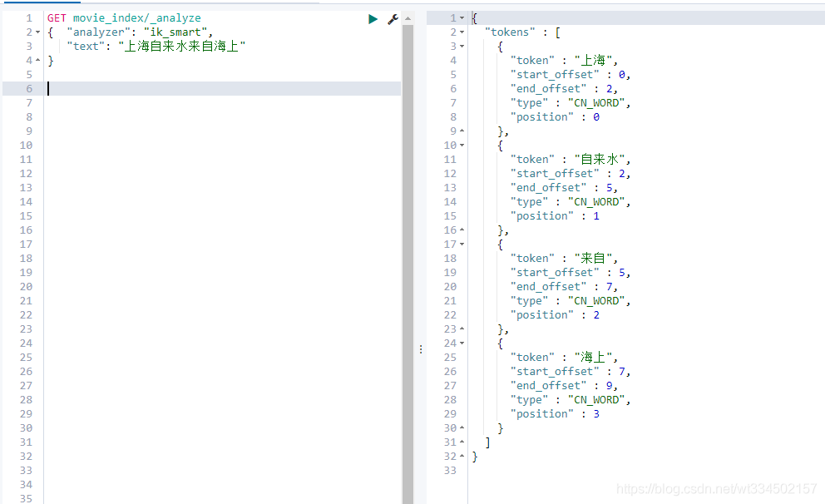Screen dimensions: 825x504
Task: Click start_offset value 5 on line 19
Action: pos(622,273)
